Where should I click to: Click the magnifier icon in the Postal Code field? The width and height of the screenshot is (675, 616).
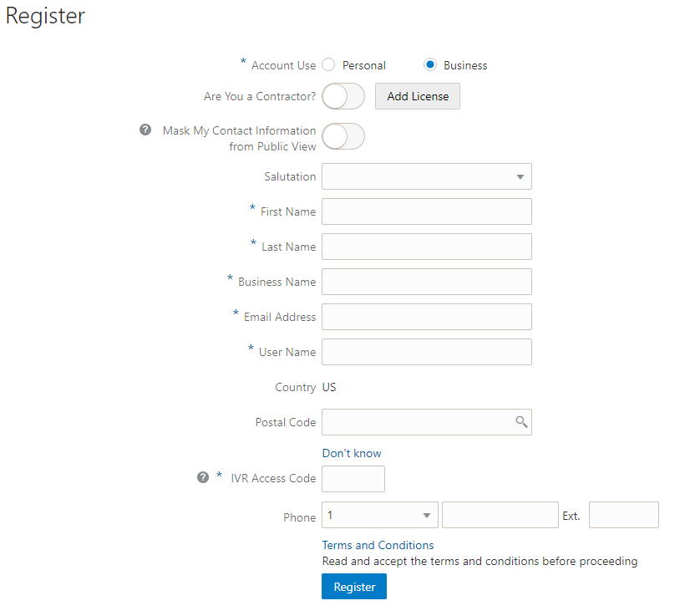[x=521, y=422]
